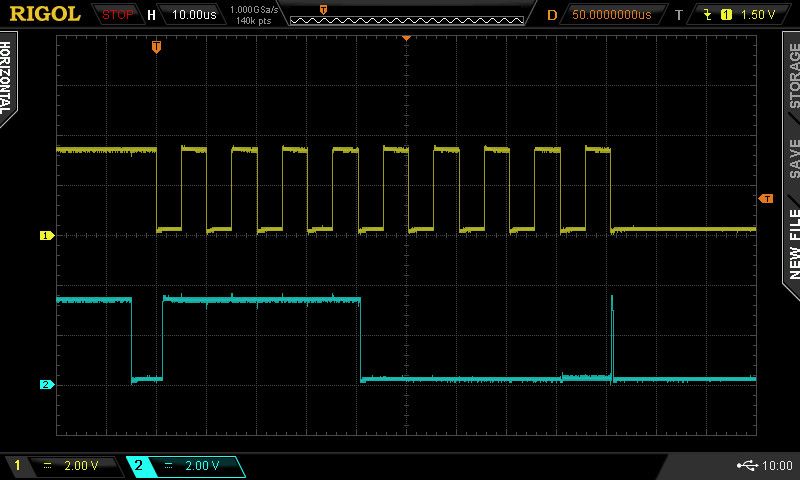Click channel 1 DC coupling icon
This screenshot has width=800, height=480.
coord(47,465)
